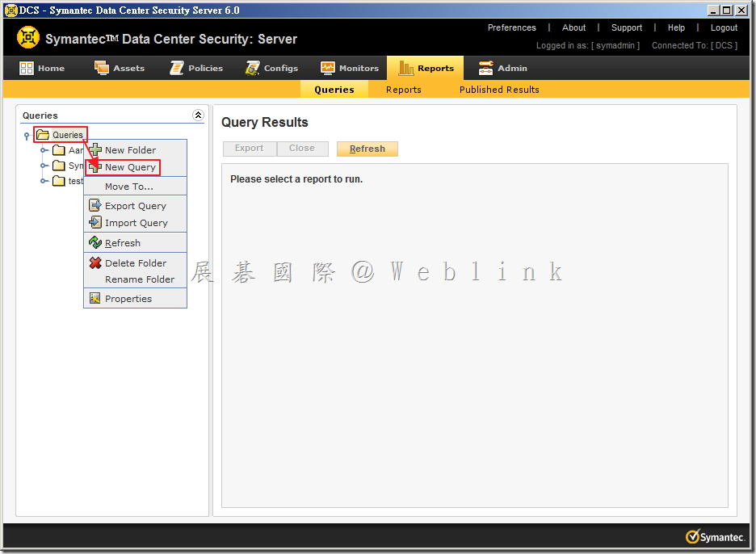This screenshot has height=554, width=756.
Task: Click the Symantec checkmark logo in footer
Action: 716,536
